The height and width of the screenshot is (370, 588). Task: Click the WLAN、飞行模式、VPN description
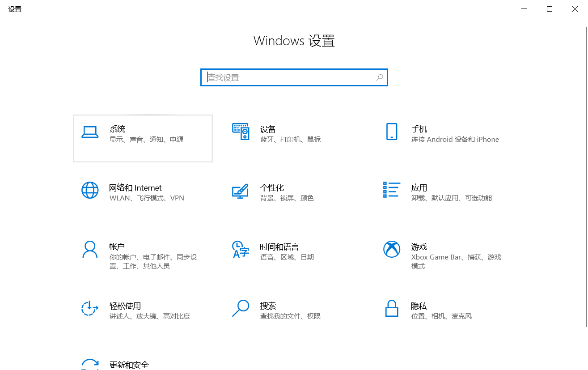[x=147, y=198]
